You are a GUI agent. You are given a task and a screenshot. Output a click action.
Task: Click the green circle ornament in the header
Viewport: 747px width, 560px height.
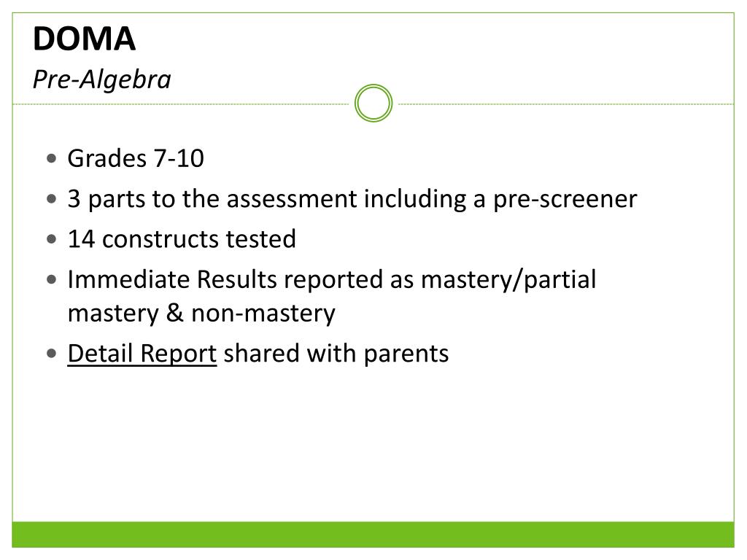(373, 103)
